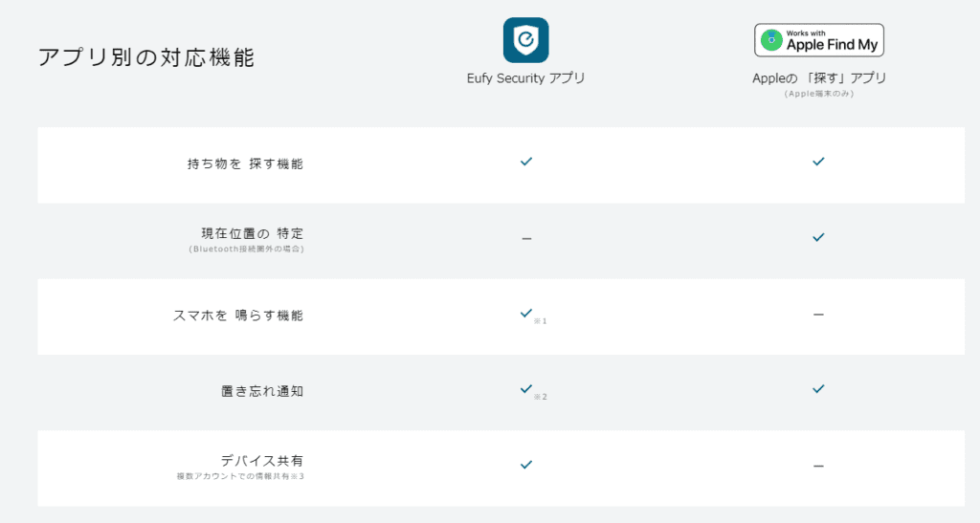Click the ※2 footnote marker

541,397
